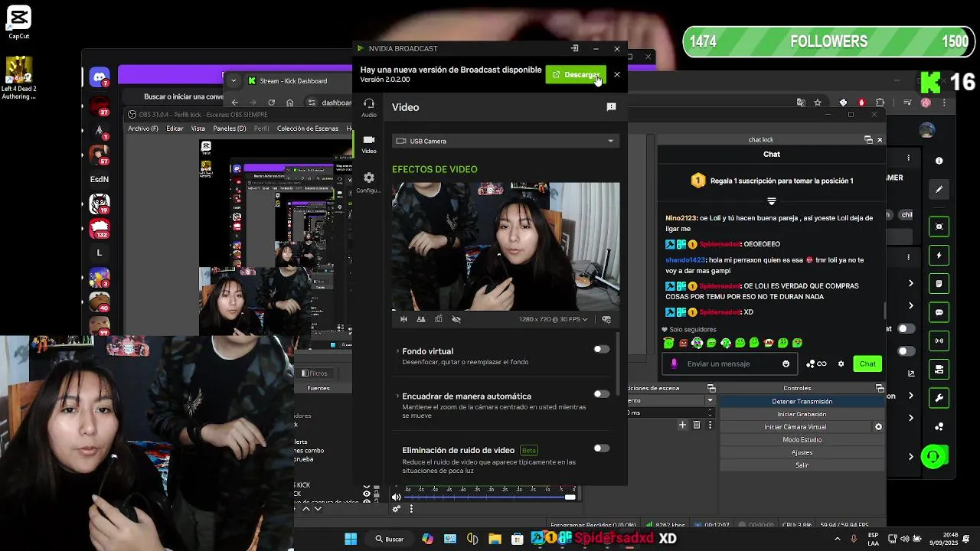
Task: Click info icon in Kick right sidebar
Action: pyautogui.click(x=939, y=161)
